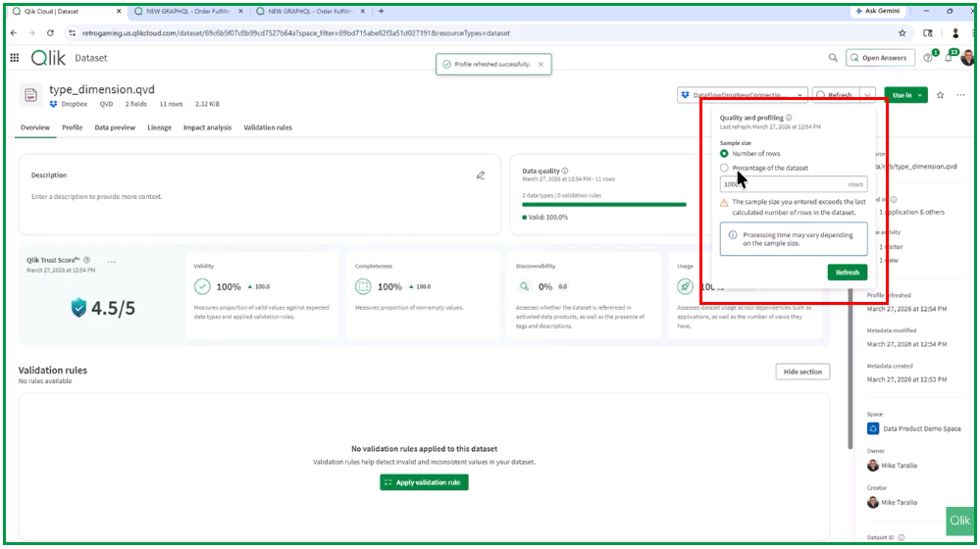Screen dimensions: 980x549
Task: Click the help question mark icon
Action: 927,58
